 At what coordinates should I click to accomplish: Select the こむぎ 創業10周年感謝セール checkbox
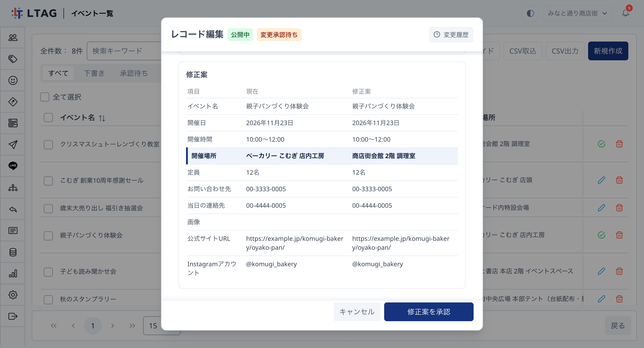click(x=48, y=181)
